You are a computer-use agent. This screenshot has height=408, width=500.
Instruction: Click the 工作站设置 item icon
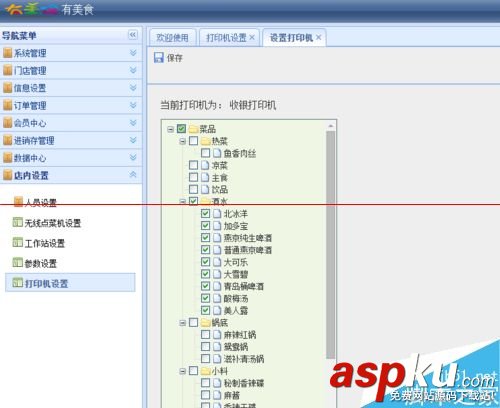pyautogui.click(x=18, y=242)
